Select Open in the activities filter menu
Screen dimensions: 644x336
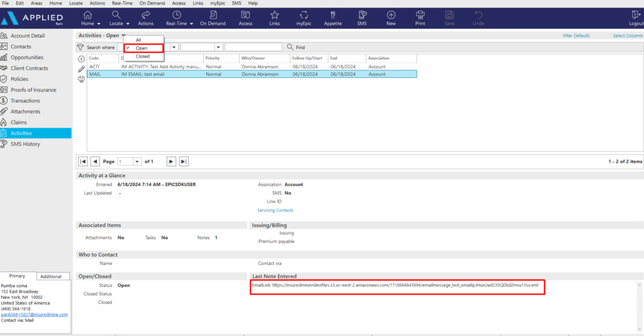(144, 48)
